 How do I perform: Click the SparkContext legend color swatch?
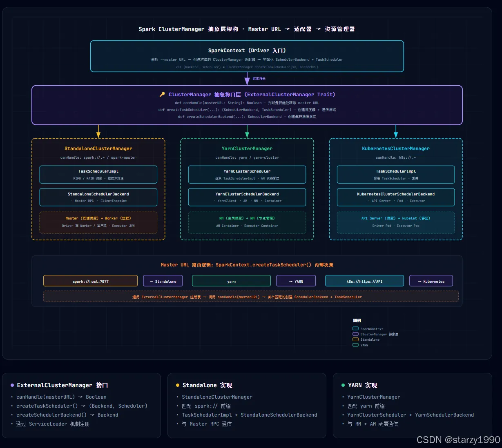click(355, 328)
